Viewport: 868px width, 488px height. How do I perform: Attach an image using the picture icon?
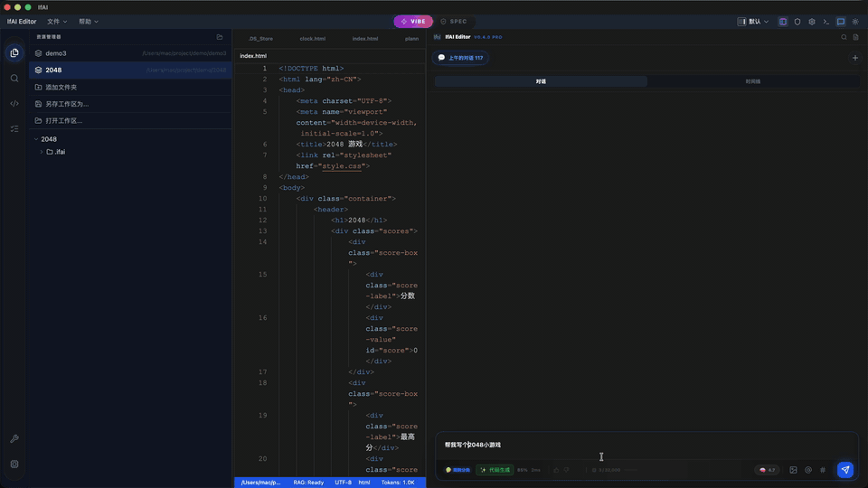pyautogui.click(x=793, y=470)
